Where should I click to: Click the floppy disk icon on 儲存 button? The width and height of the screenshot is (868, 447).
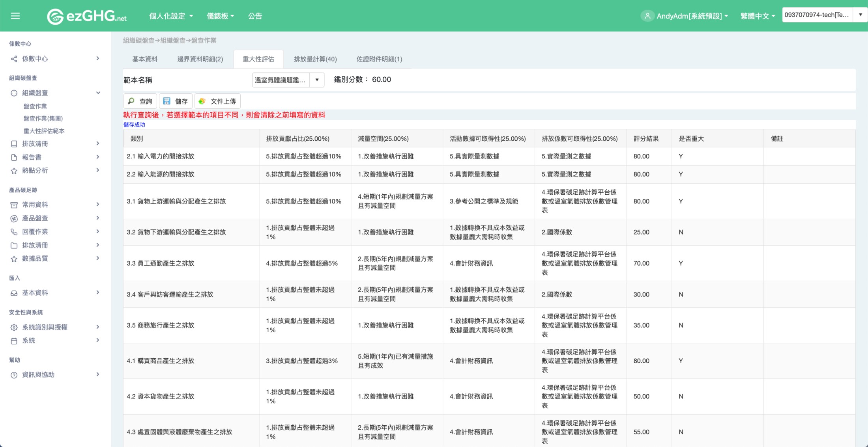[166, 101]
